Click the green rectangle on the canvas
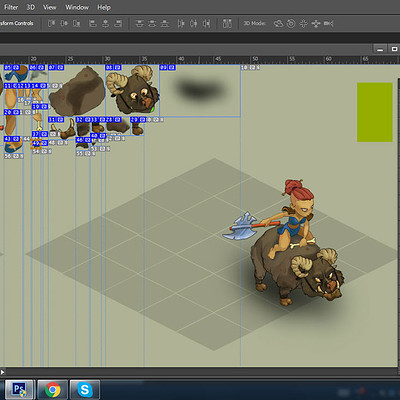 375,112
